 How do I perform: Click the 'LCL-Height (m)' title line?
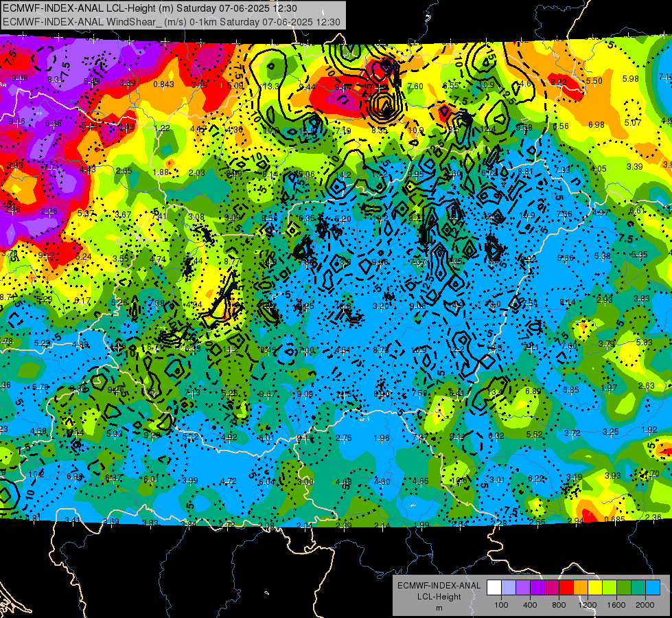click(x=150, y=8)
